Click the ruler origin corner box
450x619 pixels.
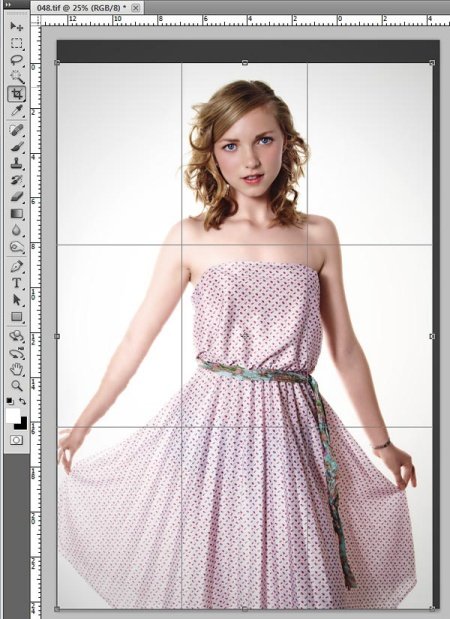36,21
